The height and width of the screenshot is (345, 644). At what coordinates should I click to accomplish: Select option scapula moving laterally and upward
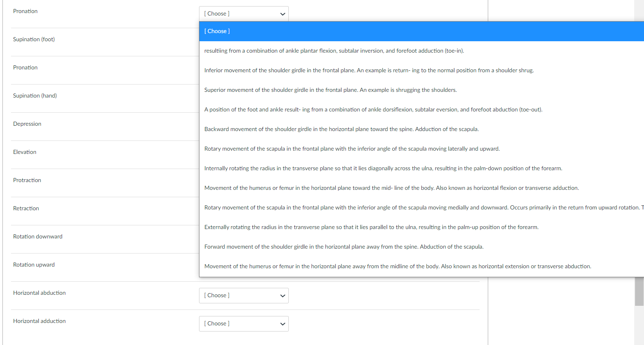tap(421, 149)
